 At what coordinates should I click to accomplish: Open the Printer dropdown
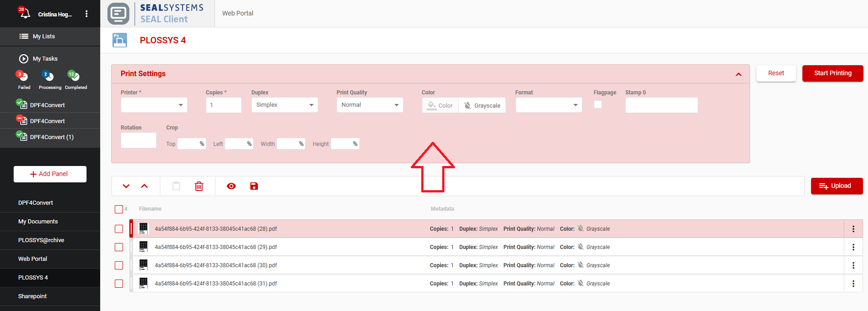click(154, 105)
